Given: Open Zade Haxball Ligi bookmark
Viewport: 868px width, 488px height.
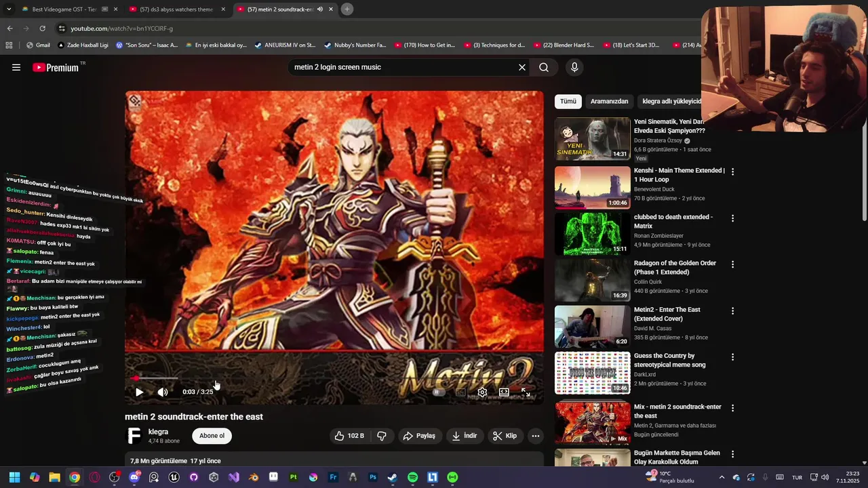Looking at the screenshot, I should pos(83,45).
